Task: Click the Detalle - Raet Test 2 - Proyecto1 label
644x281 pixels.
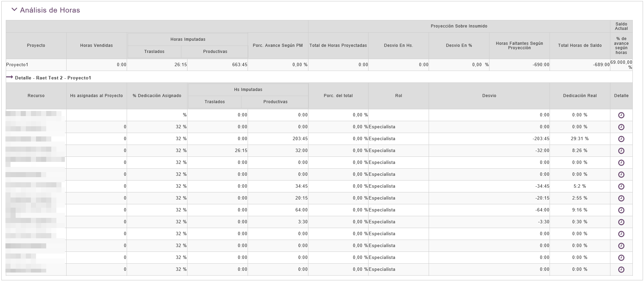Action: click(53, 78)
